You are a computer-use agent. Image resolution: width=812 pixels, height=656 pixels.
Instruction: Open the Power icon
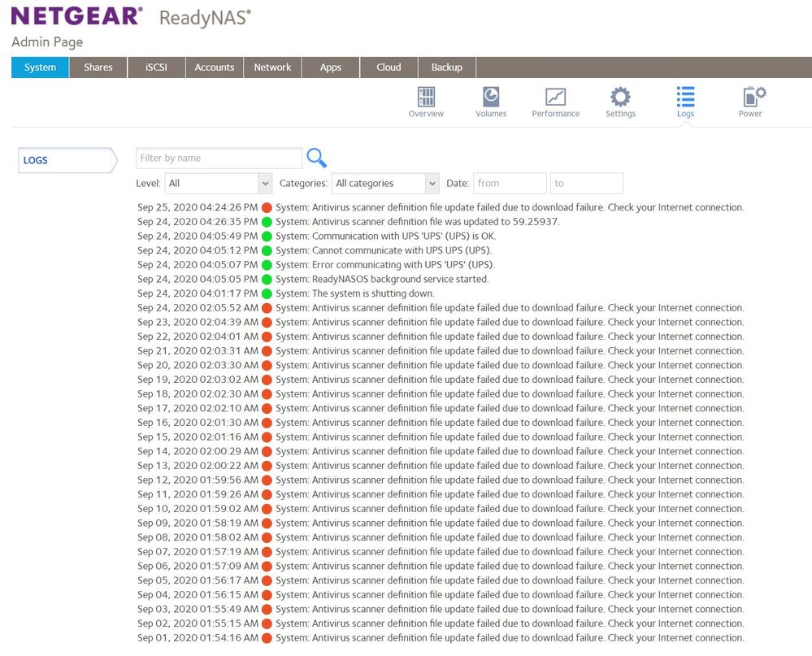point(750,98)
